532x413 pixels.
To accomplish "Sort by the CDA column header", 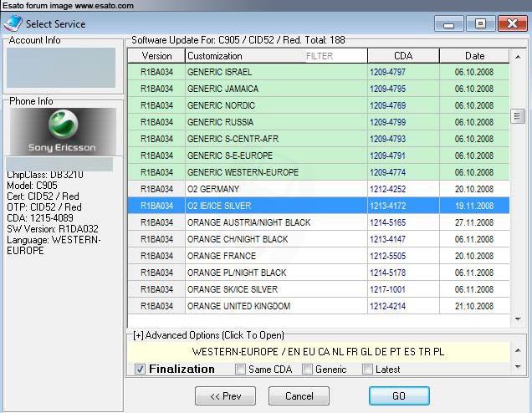I will (x=403, y=56).
